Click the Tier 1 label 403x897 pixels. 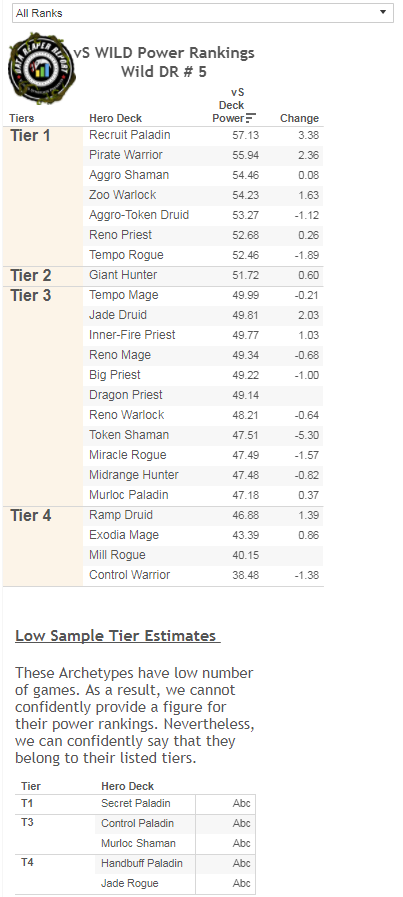pyautogui.click(x=30, y=136)
